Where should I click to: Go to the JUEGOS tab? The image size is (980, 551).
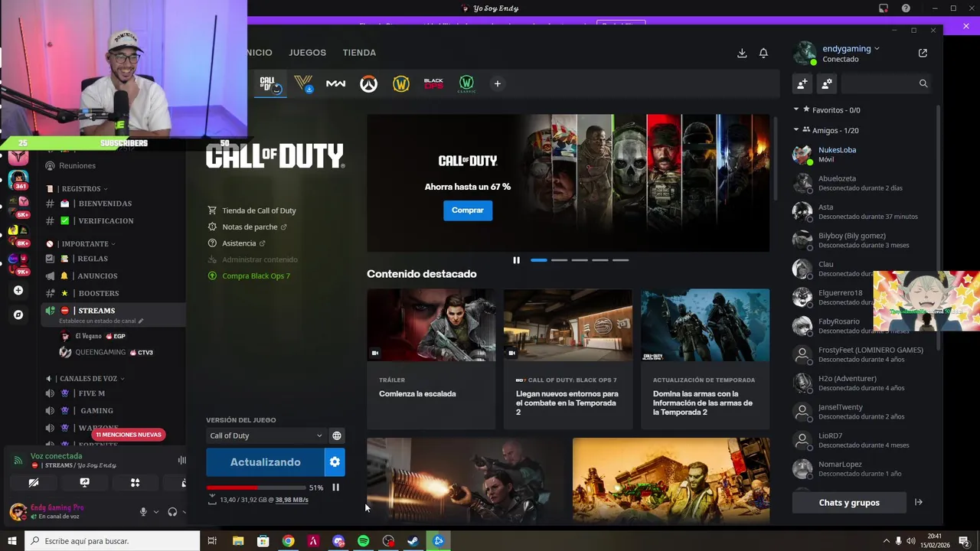(x=307, y=53)
